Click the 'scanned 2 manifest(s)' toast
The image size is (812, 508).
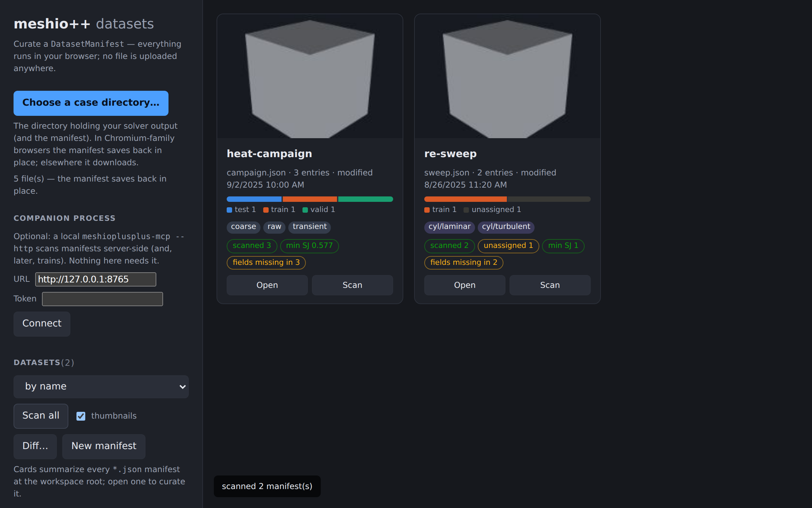pos(267,486)
